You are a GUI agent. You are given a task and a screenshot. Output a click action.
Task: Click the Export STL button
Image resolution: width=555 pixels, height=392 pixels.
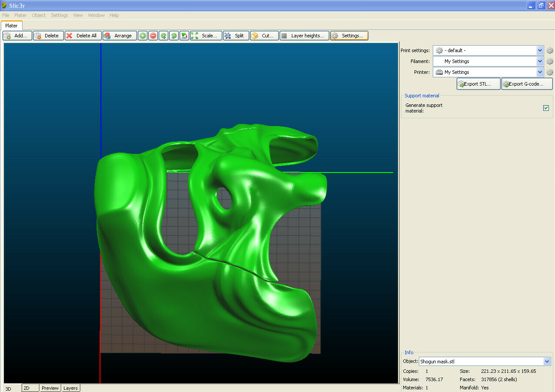click(478, 83)
